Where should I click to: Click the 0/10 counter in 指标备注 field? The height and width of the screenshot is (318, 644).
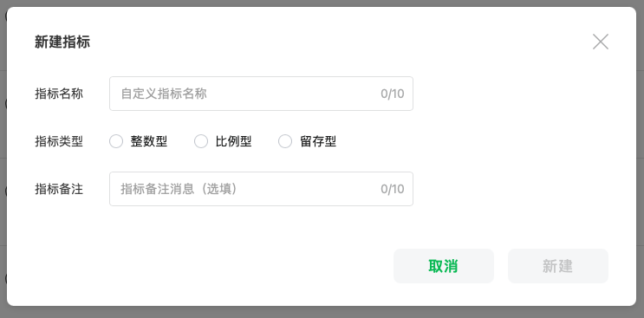tap(393, 189)
